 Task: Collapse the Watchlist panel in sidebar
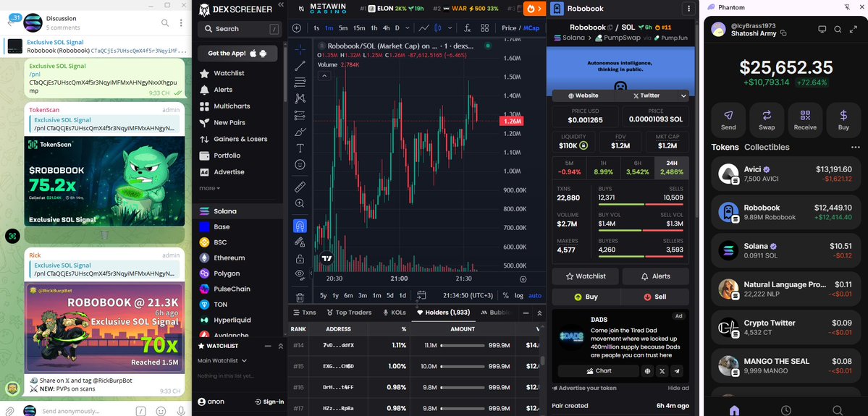point(268,346)
